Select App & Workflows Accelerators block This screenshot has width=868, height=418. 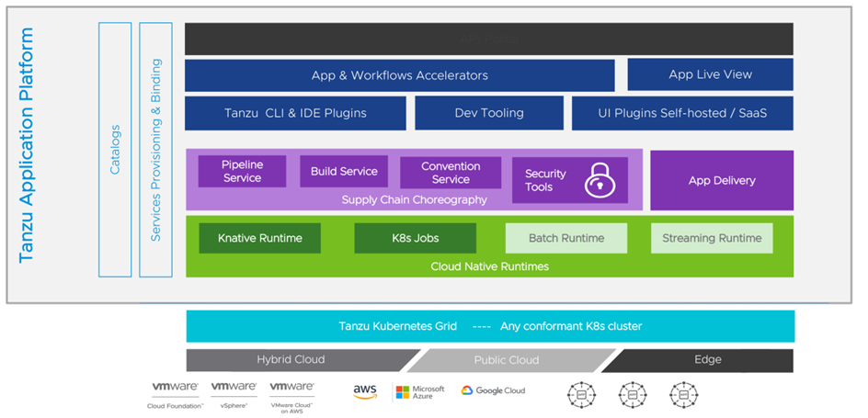pyautogui.click(x=400, y=75)
